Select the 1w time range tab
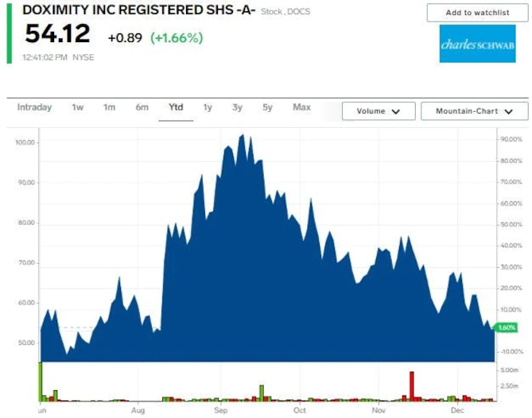The width and height of the screenshot is (532, 418). pyautogui.click(x=78, y=107)
